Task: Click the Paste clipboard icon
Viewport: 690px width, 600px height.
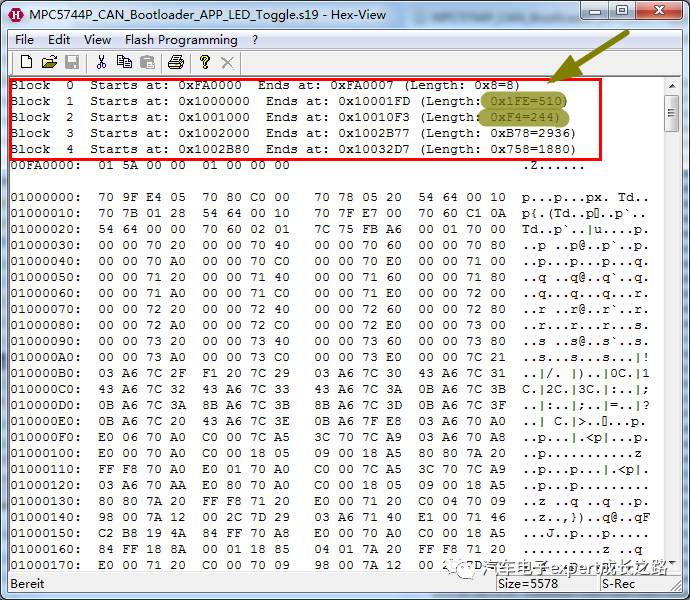Action: point(147,62)
